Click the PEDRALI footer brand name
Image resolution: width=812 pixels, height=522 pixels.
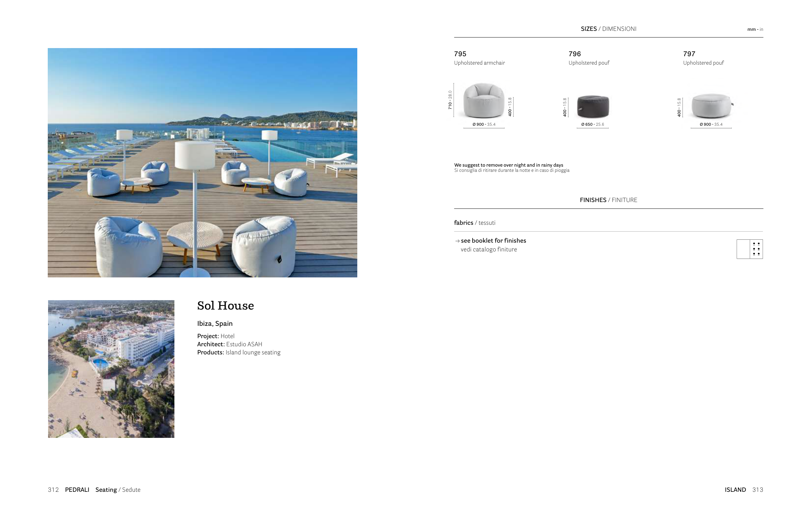click(x=77, y=490)
